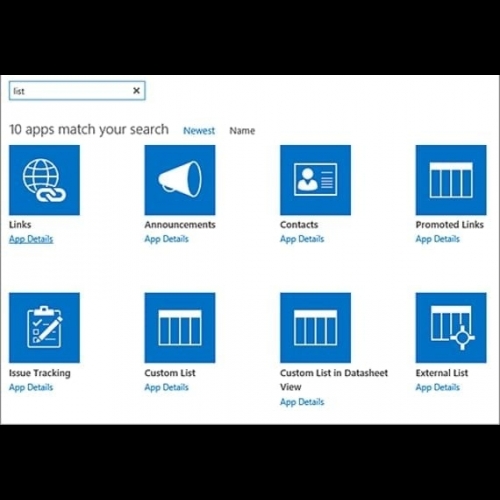The image size is (500, 500).
Task: Open the Links app tile with globe icon
Action: coord(44,180)
